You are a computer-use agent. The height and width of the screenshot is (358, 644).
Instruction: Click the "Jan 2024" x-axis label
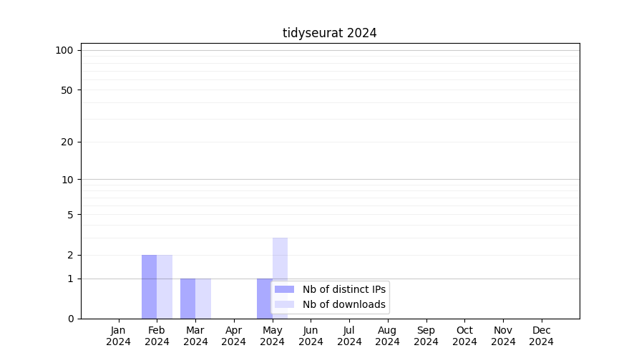click(118, 336)
